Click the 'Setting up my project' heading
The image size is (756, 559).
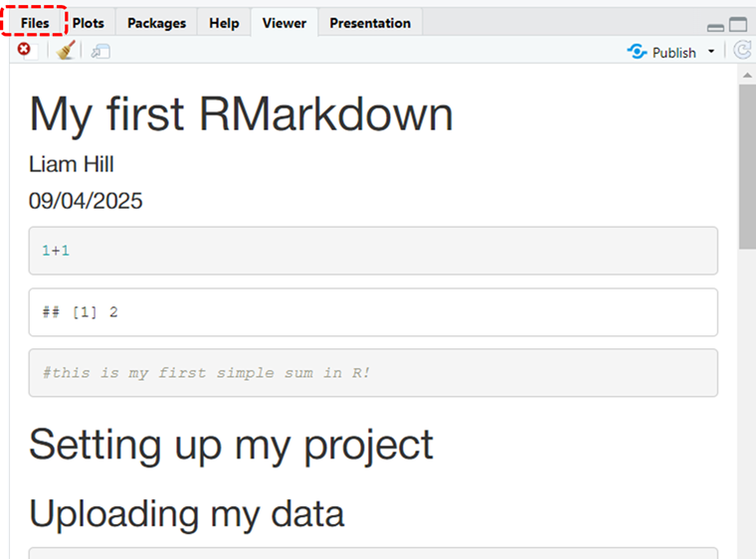[x=231, y=446]
